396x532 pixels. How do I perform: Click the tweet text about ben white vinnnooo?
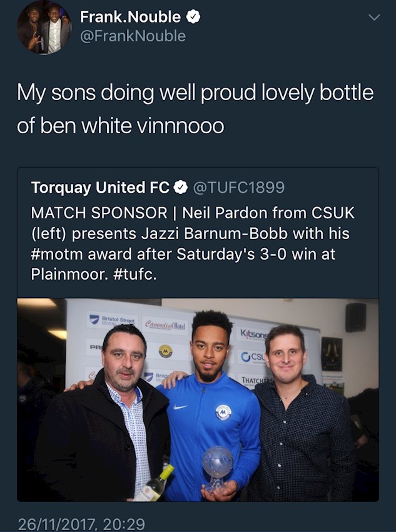pos(195,109)
